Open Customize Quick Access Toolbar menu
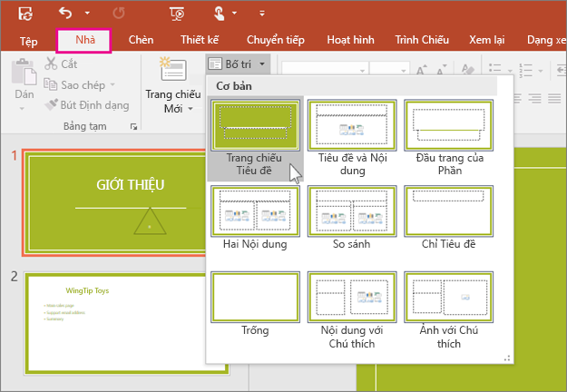567x392 pixels. 262,14
